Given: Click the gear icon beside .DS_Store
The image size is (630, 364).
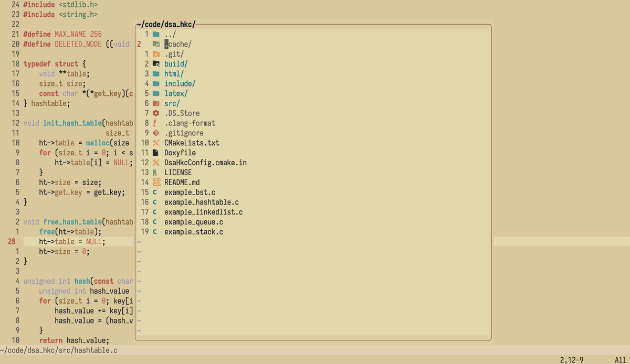Looking at the screenshot, I should tap(155, 113).
